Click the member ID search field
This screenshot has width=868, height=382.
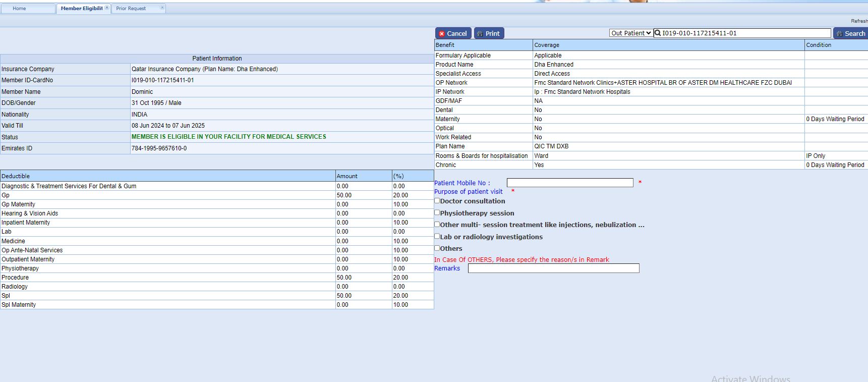pos(745,33)
